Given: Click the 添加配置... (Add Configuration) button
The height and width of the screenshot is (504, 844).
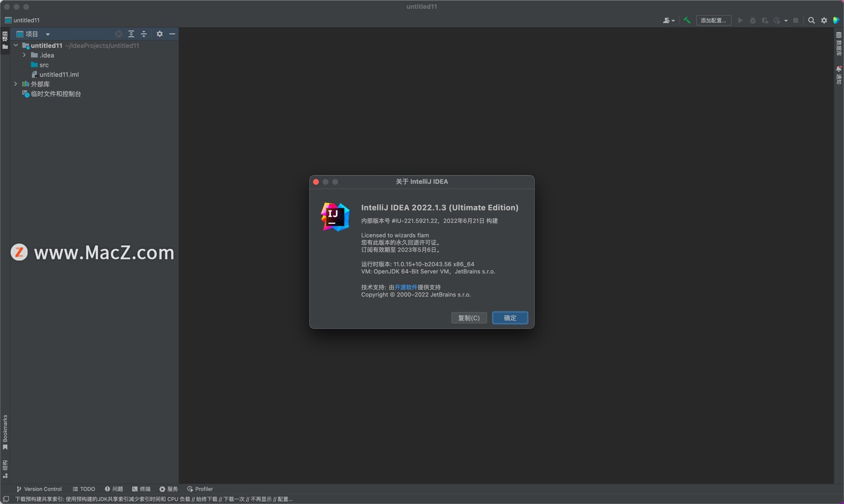Looking at the screenshot, I should click(x=713, y=20).
